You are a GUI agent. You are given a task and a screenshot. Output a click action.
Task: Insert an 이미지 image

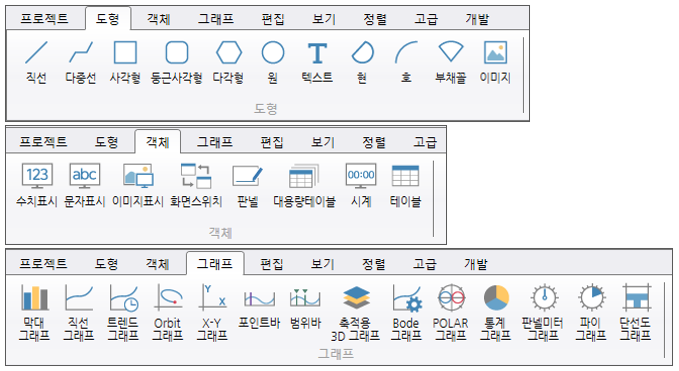click(x=495, y=62)
